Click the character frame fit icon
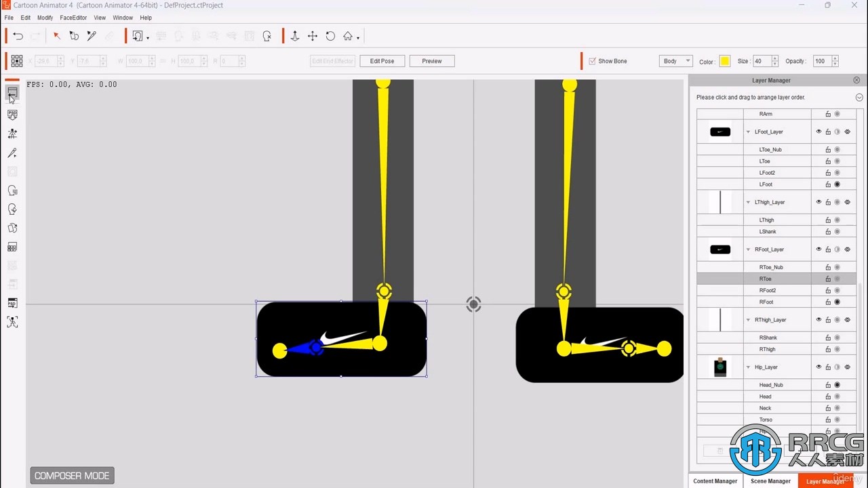This screenshot has height=488, width=868. pos(12,322)
